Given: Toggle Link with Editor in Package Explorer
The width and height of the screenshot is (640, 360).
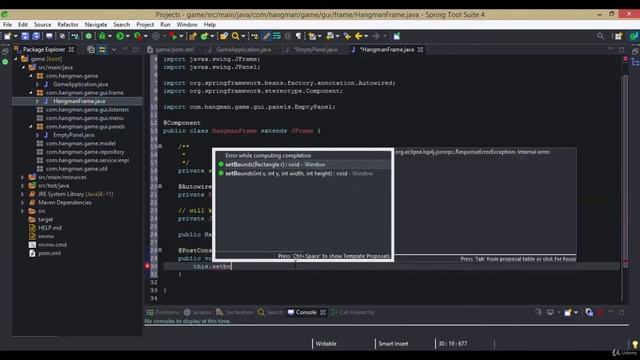Looking at the screenshot, I should click(102, 50).
